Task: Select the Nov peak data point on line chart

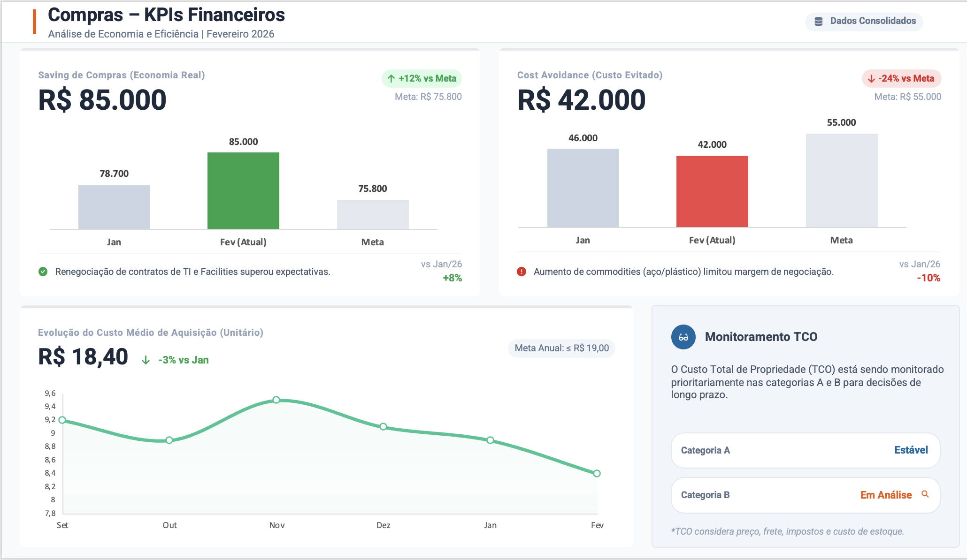Action: (276, 400)
